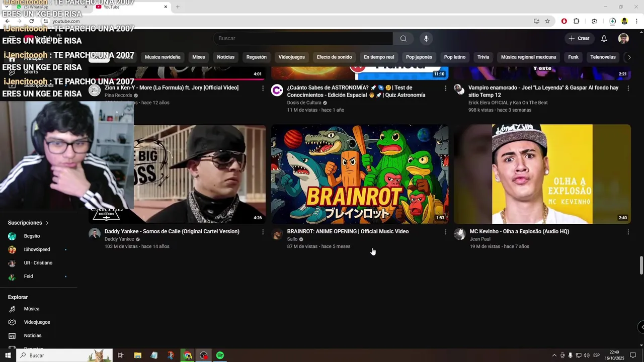Select the Videojuegos filter chip
644x362 pixels.
click(x=292, y=57)
